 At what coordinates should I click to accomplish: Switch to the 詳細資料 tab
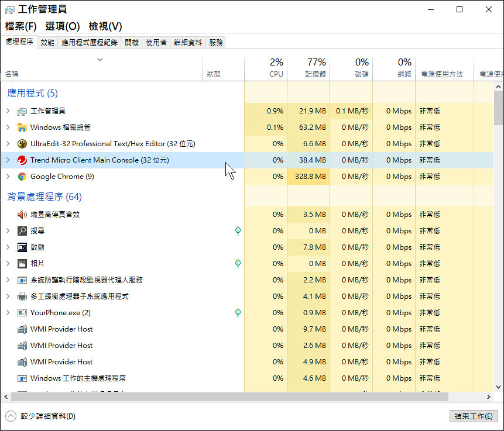[188, 42]
